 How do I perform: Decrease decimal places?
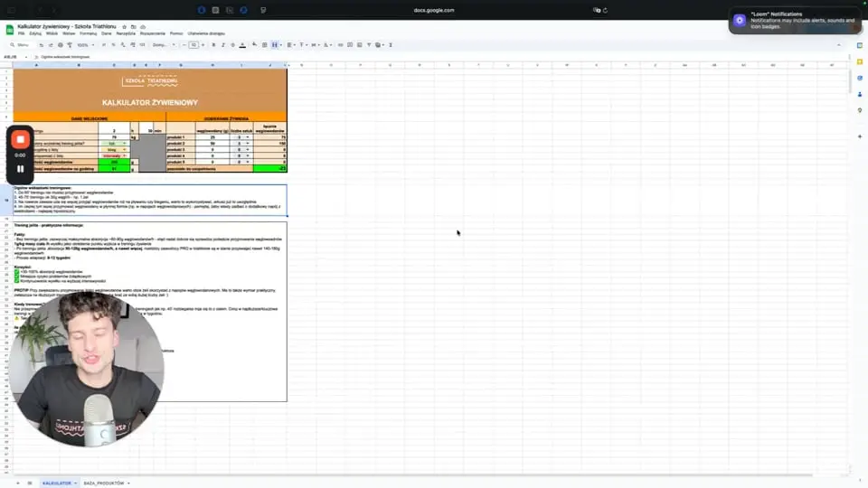[x=123, y=45]
